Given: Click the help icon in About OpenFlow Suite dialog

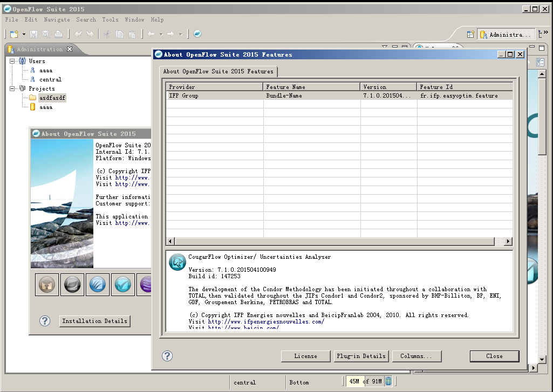Looking at the screenshot, I should 45,321.
